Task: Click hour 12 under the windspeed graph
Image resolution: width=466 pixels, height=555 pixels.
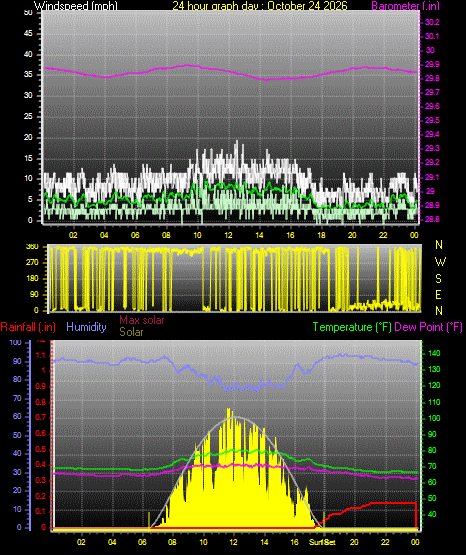Action: coord(228,235)
